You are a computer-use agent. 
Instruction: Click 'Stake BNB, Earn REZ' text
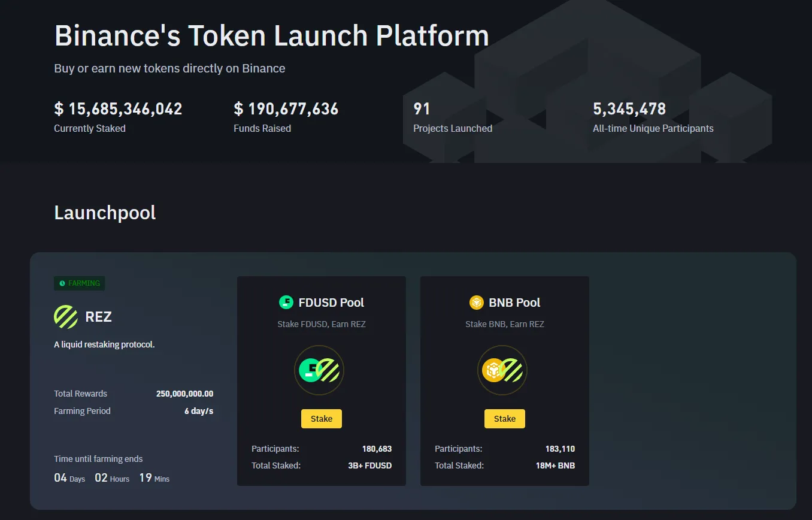(505, 324)
